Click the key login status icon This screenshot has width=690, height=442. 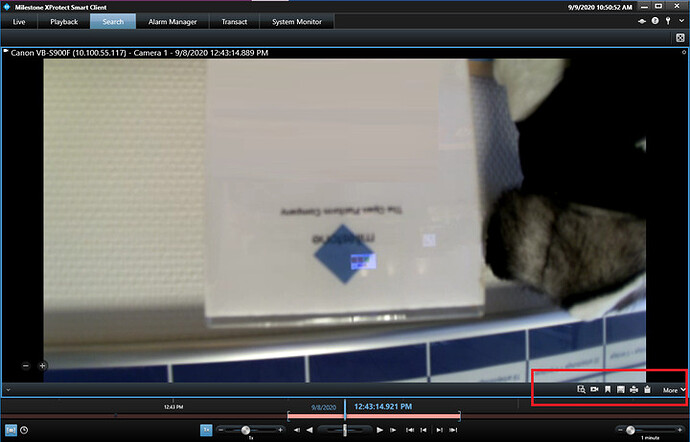point(668,21)
